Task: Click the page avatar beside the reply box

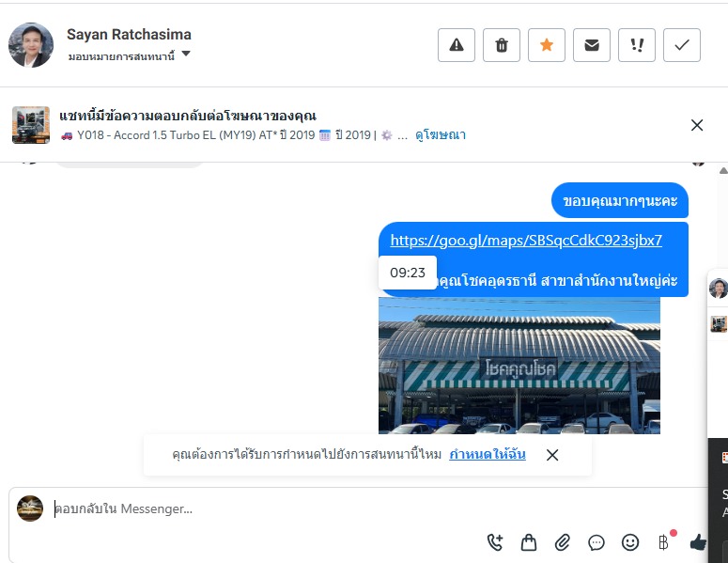Action: click(30, 508)
